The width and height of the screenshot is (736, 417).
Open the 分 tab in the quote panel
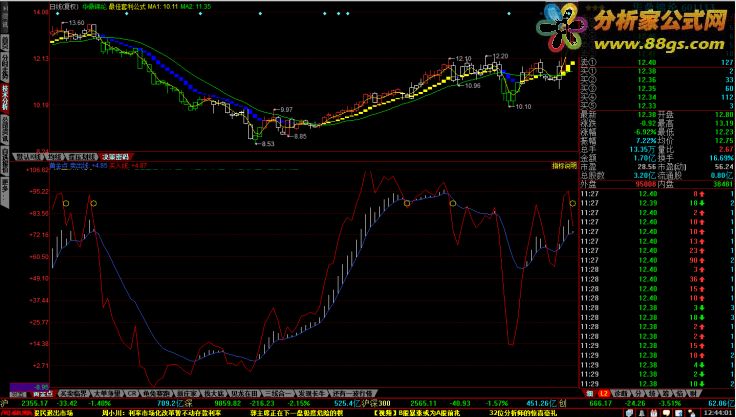pyautogui.click(x=637, y=394)
